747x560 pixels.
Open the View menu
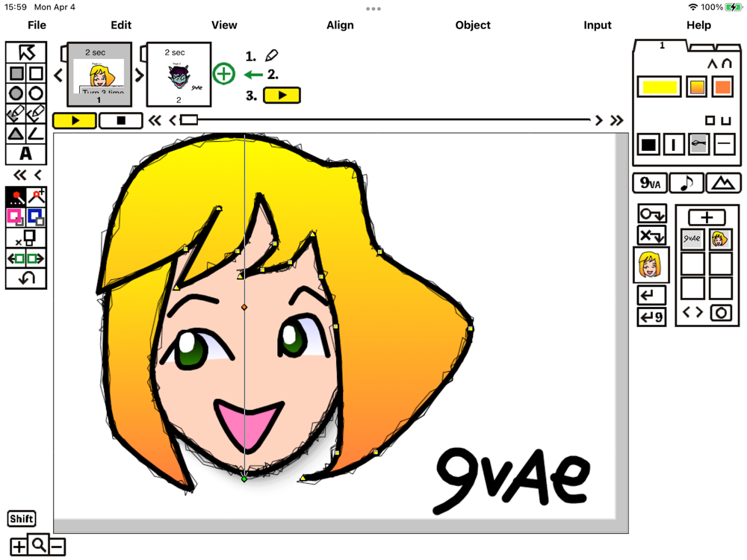224,25
